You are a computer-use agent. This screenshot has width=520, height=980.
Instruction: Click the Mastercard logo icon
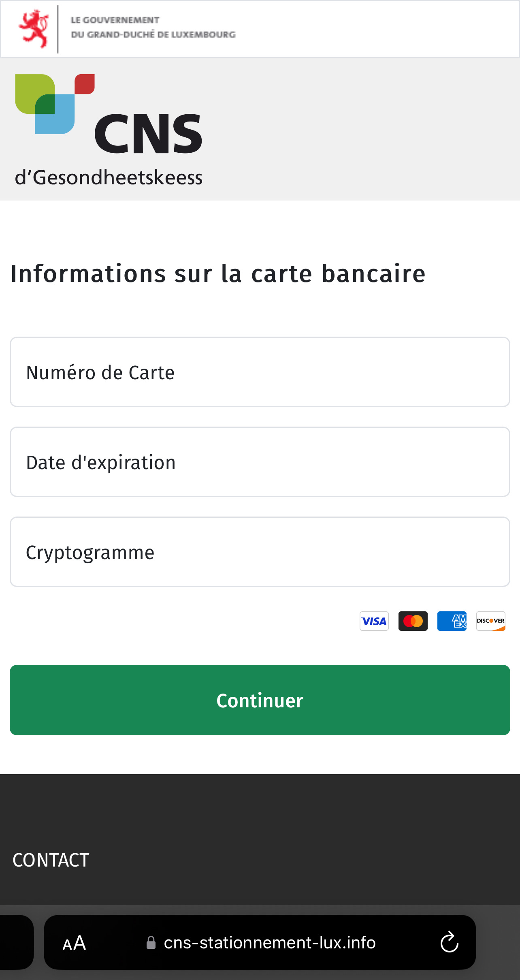coord(413,621)
